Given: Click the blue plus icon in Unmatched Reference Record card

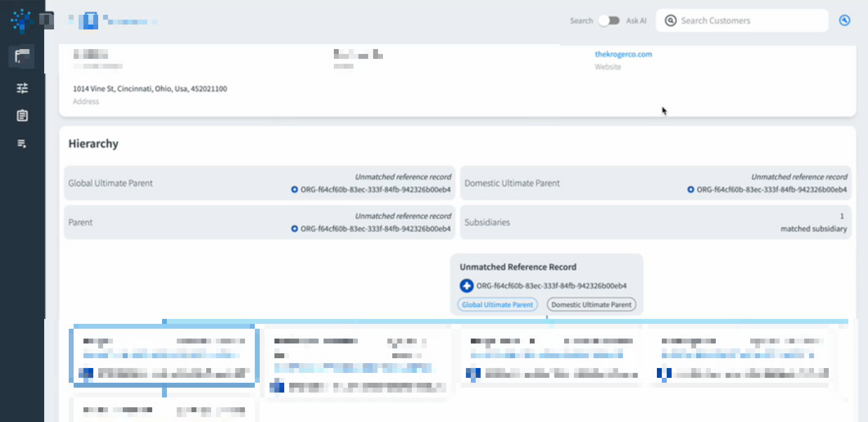Looking at the screenshot, I should click(x=466, y=286).
